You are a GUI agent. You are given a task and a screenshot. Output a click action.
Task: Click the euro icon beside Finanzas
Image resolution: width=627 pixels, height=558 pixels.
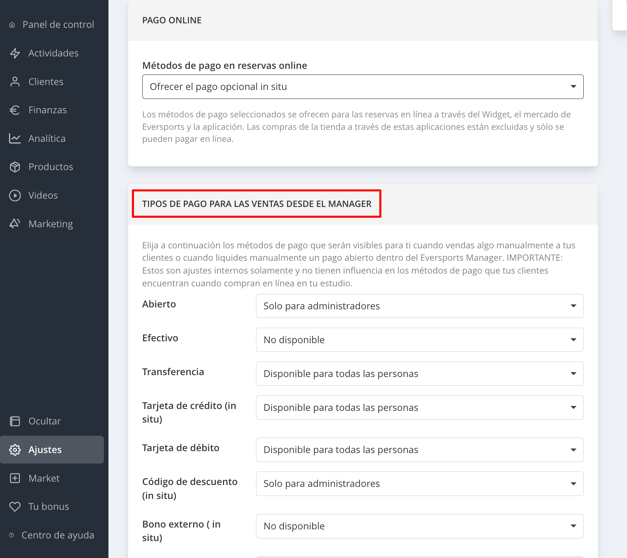click(15, 110)
